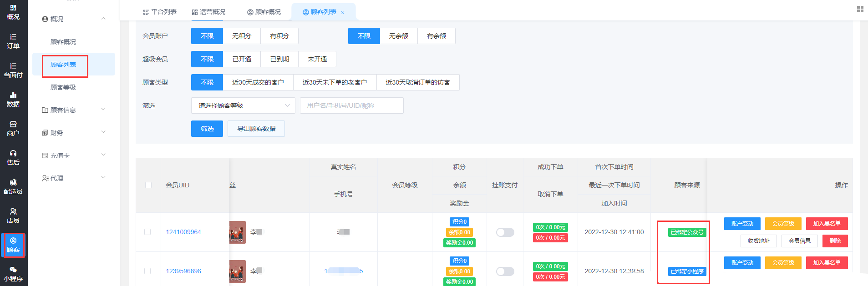Open the 订单 orders sidebar icon
Screen dimensions: 868x286
point(13,41)
